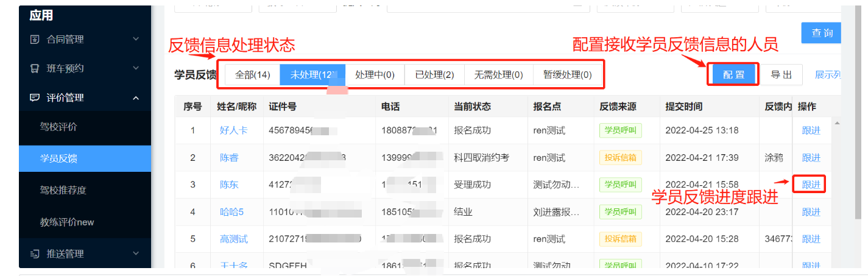The image size is (868, 276).
Task: Switch to 未处理 tab
Action: click(313, 75)
